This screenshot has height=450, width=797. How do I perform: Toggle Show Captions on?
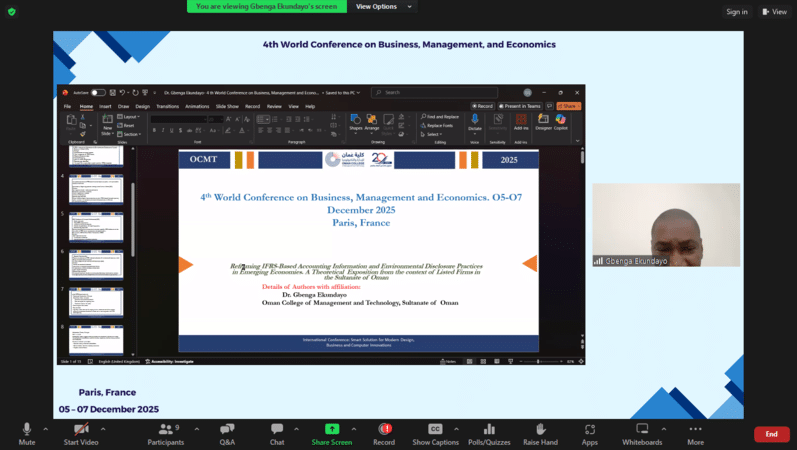click(x=435, y=429)
